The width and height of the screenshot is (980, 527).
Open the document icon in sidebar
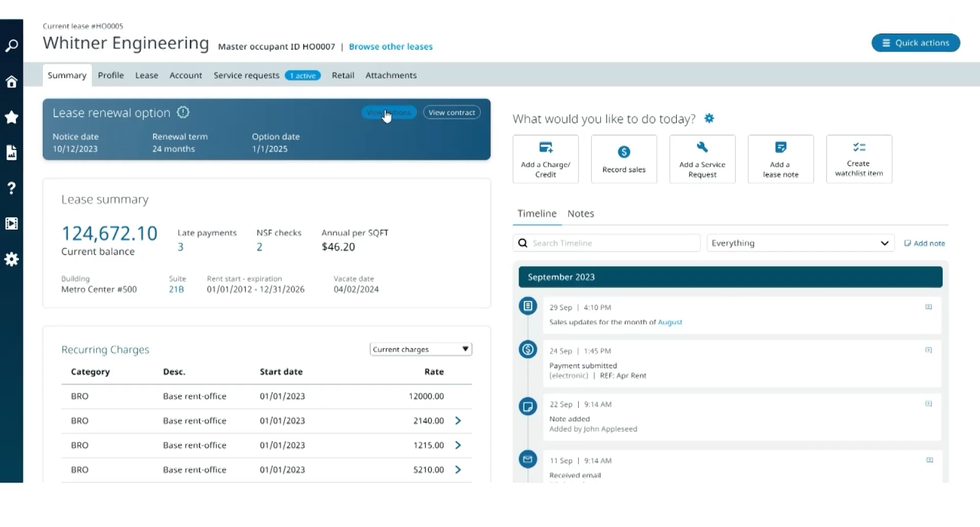tap(12, 153)
